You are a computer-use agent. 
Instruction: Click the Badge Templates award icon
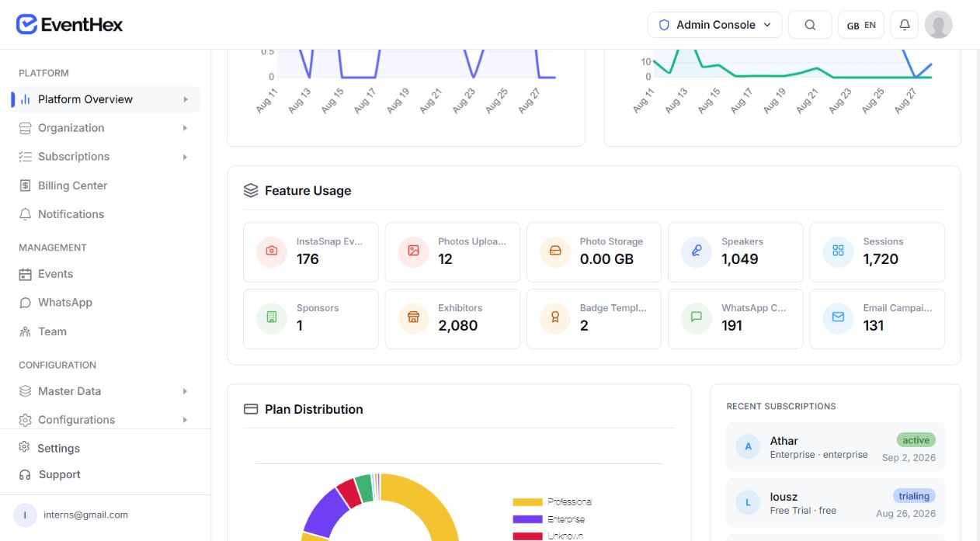555,317
